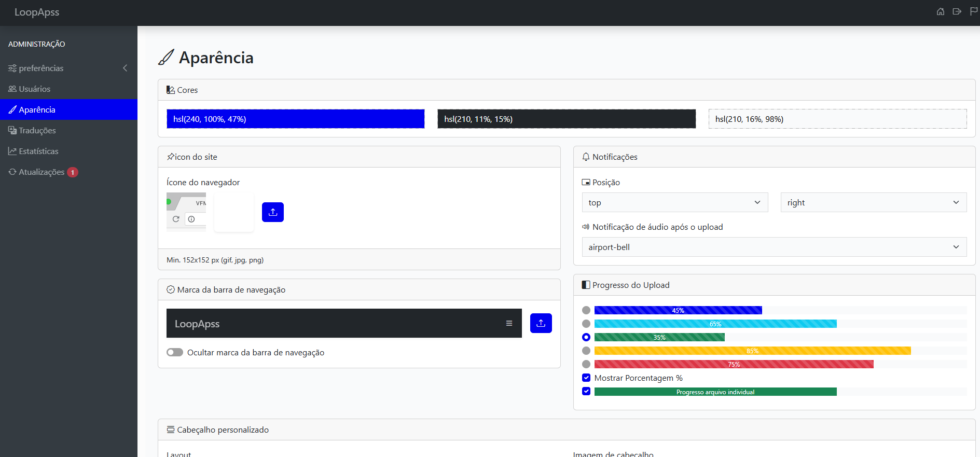Click the cyan 65% progress bar
The height and width of the screenshot is (457, 980).
click(x=715, y=324)
